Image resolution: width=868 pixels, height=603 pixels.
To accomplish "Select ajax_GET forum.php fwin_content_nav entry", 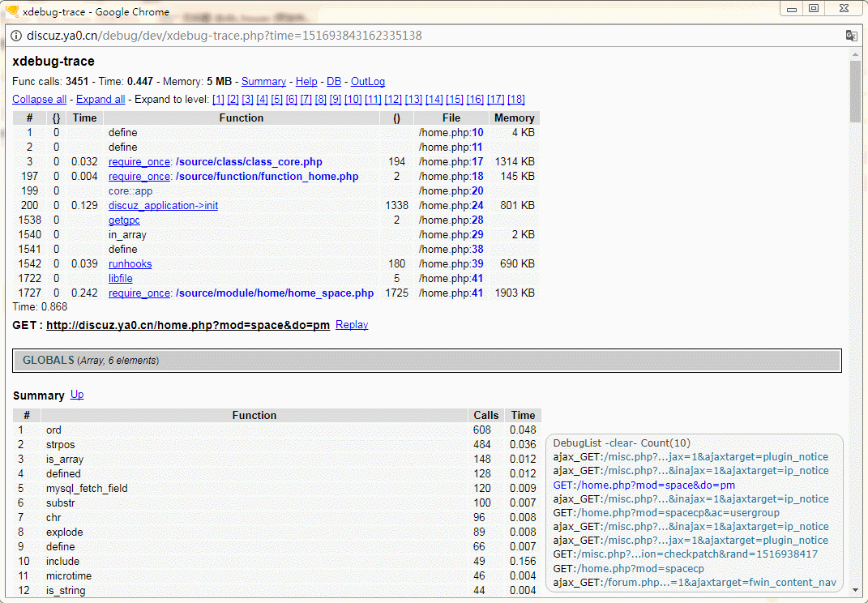I will [x=695, y=583].
